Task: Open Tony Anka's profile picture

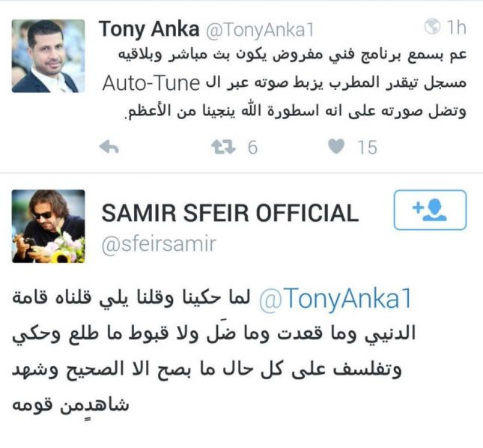Action: click(x=49, y=56)
